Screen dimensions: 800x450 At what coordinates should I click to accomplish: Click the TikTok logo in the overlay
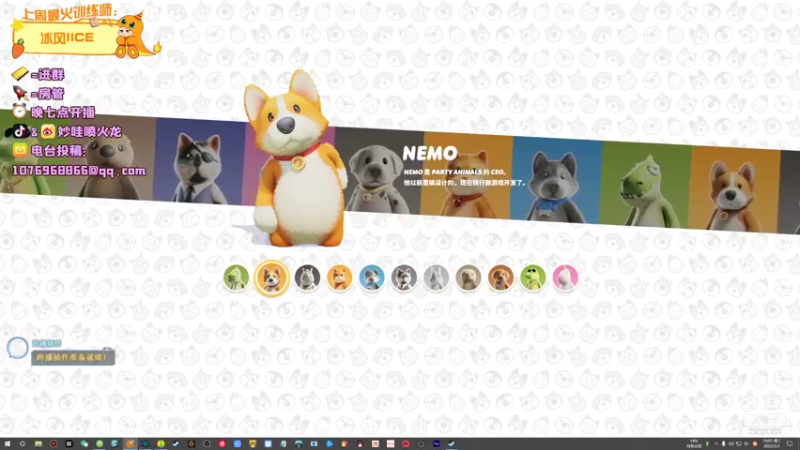pos(19,132)
